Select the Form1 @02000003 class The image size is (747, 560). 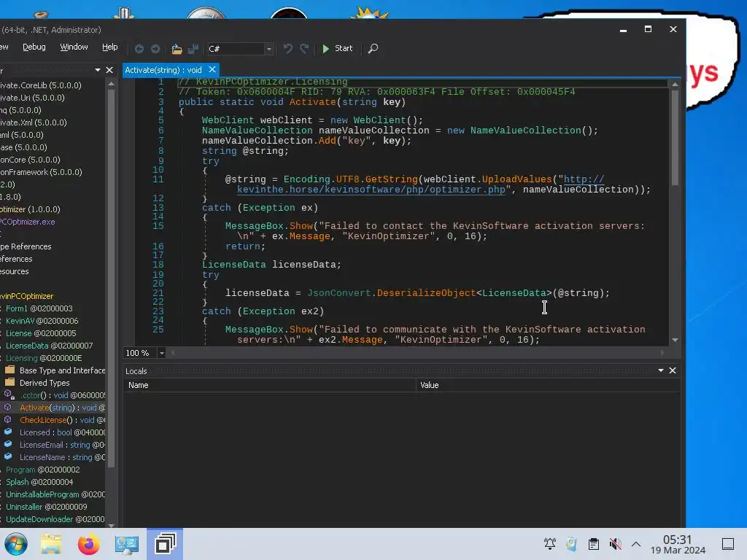click(x=39, y=308)
